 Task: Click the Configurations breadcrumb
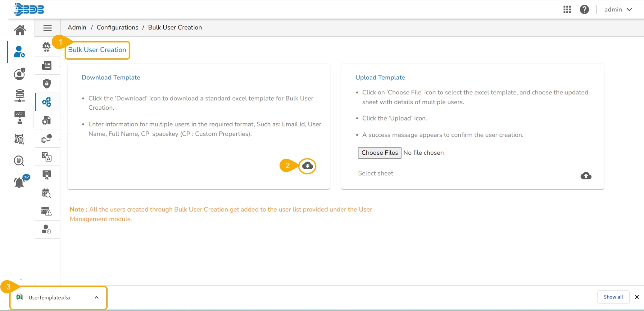(117, 28)
